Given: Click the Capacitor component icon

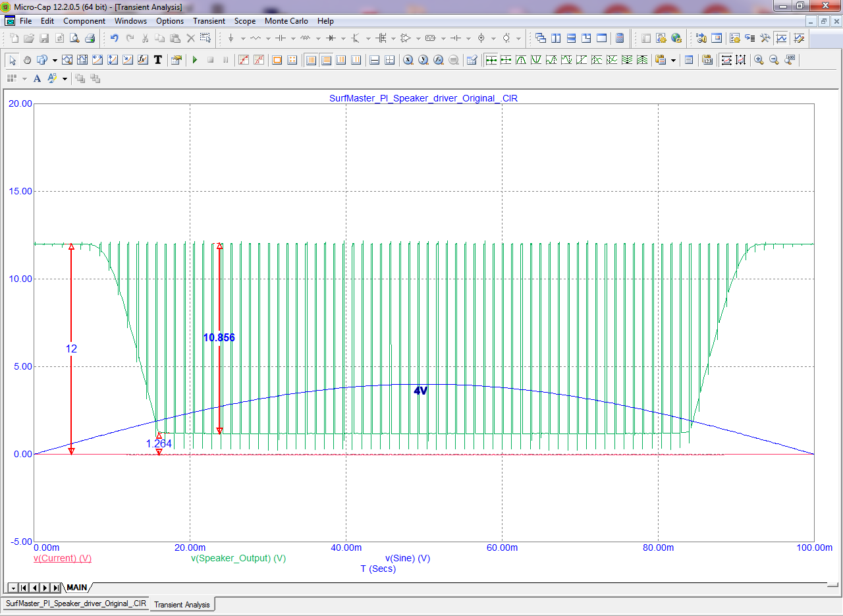Looking at the screenshot, I should pyautogui.click(x=281, y=38).
